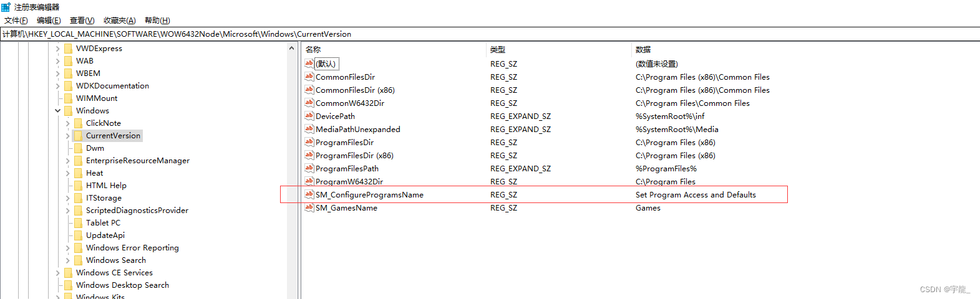Sort by the 名称 column header
980x299 pixels.
click(393, 50)
